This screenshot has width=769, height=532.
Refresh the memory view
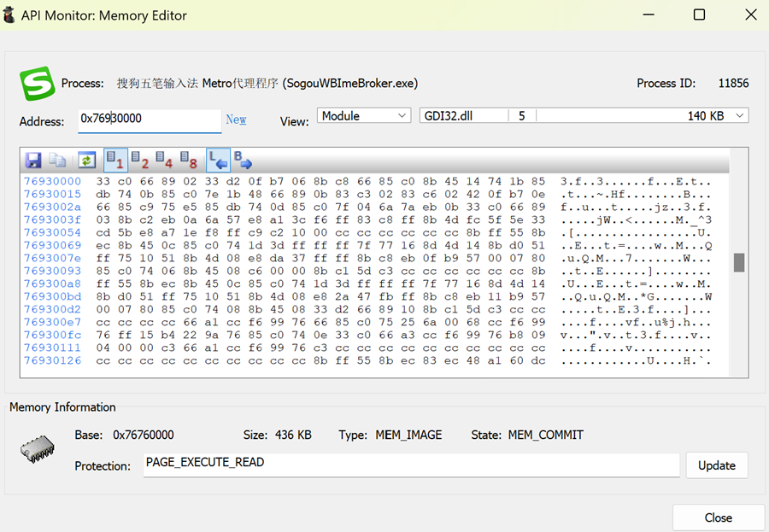86,161
